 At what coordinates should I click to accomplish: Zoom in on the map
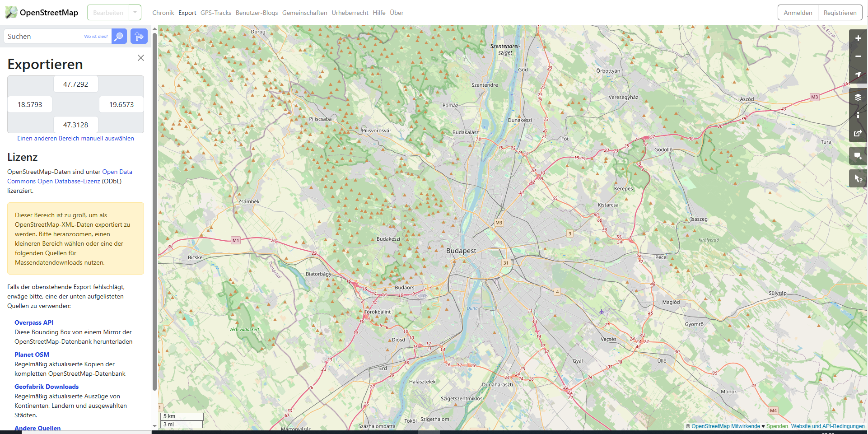point(858,38)
